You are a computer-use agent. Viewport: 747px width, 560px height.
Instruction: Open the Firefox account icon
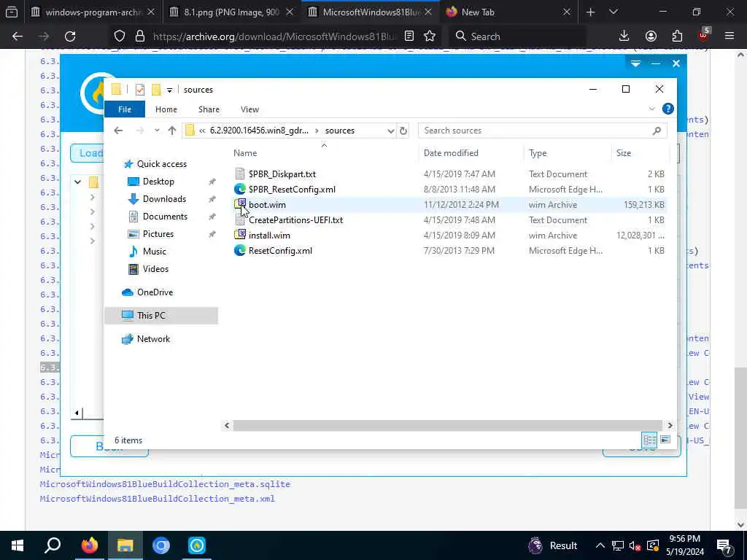(651, 36)
